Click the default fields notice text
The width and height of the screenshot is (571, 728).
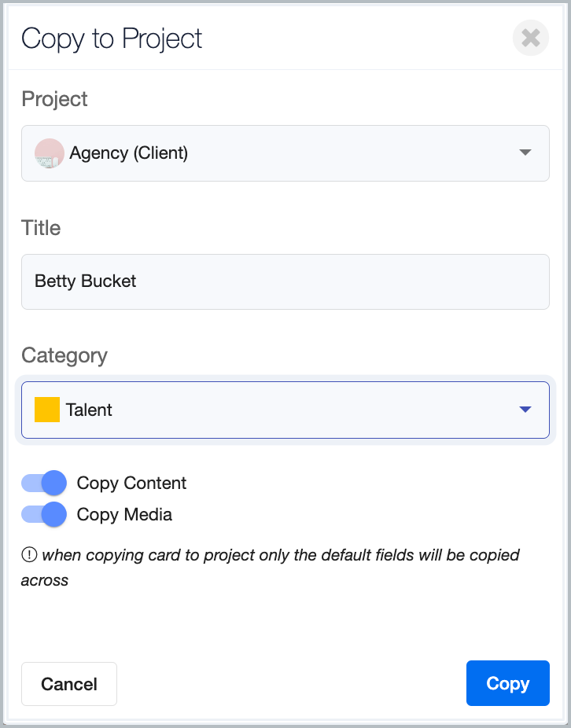[x=271, y=568]
